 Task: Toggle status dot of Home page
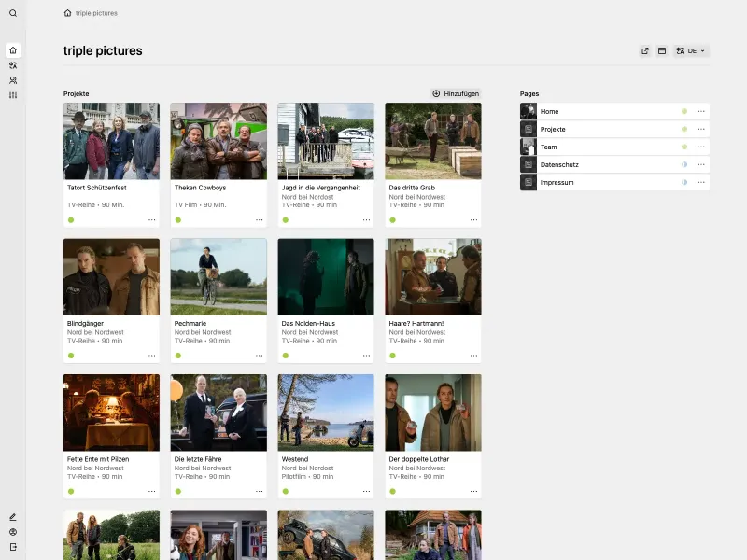point(684,112)
